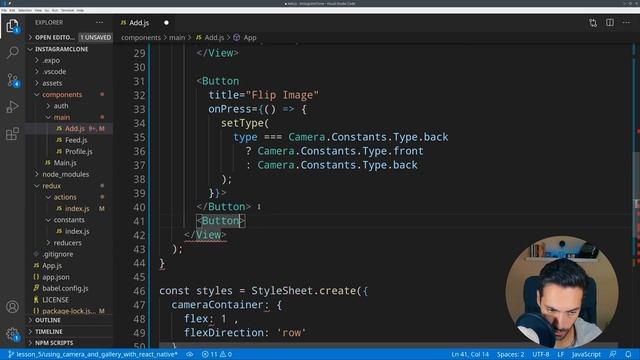The height and width of the screenshot is (360, 640).
Task: Click the live share eye icon in status bar
Action: [189, 354]
